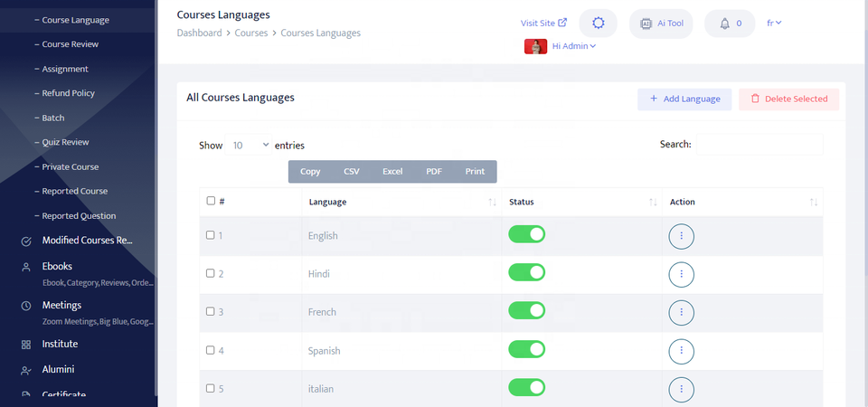Tick the select-all checkbox in table header
This screenshot has width=868, height=407.
(211, 201)
